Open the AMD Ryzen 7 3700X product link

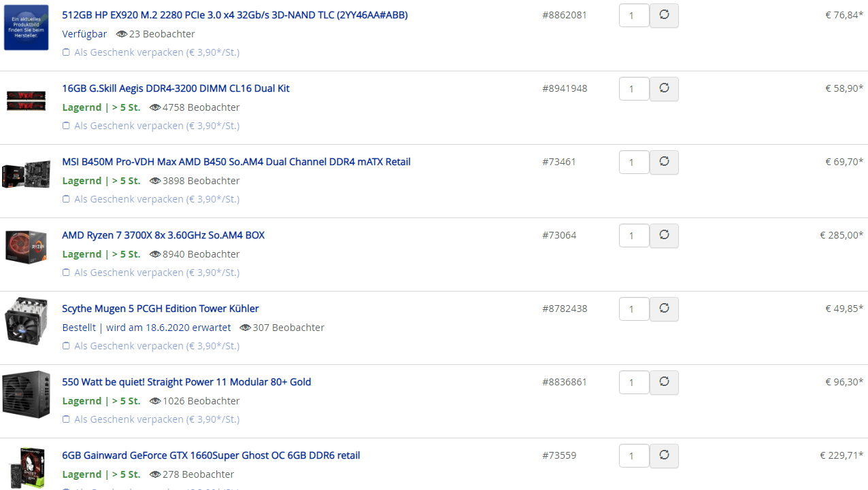(x=163, y=235)
